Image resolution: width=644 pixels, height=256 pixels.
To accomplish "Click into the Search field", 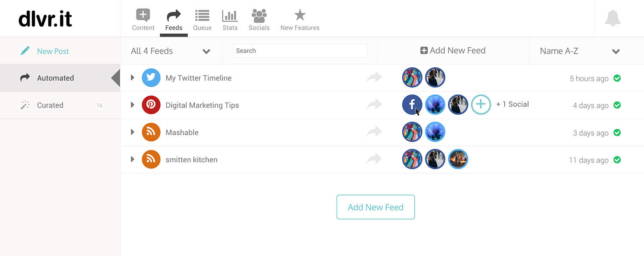I will pos(300,51).
